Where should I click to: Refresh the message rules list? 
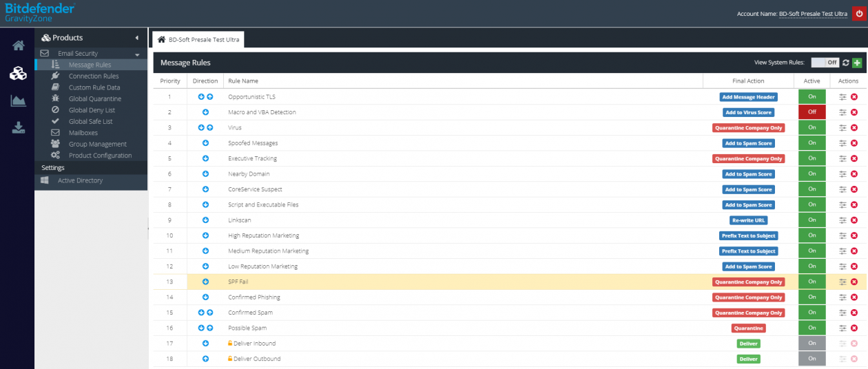(845, 63)
